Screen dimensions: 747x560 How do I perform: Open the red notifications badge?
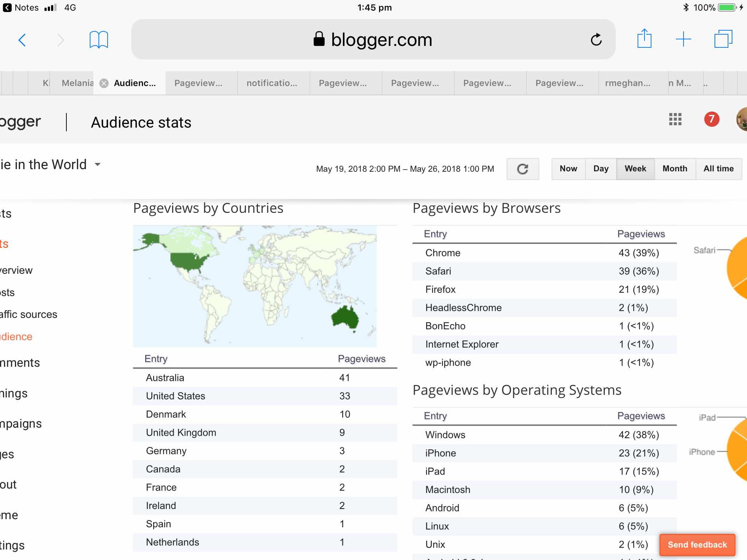click(x=711, y=119)
